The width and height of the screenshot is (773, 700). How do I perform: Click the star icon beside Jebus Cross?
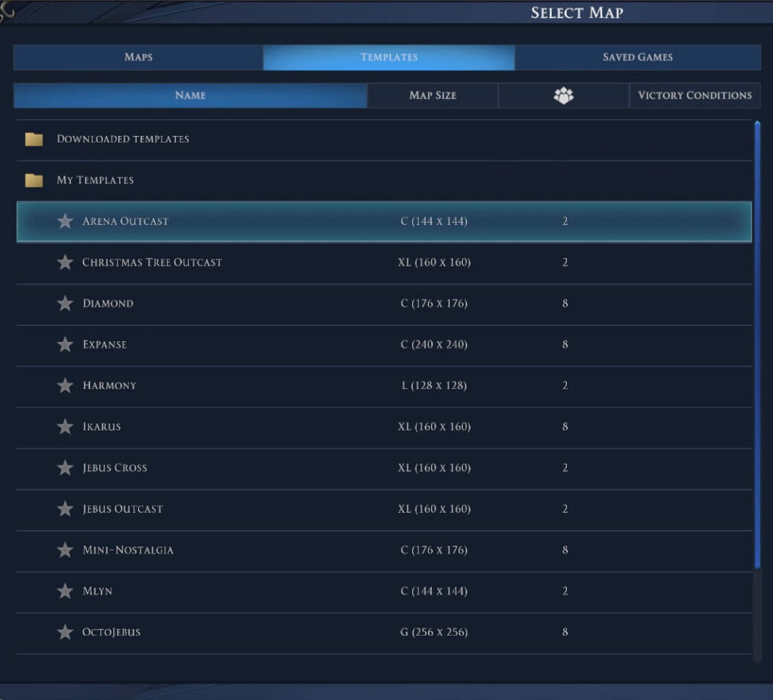(66, 468)
